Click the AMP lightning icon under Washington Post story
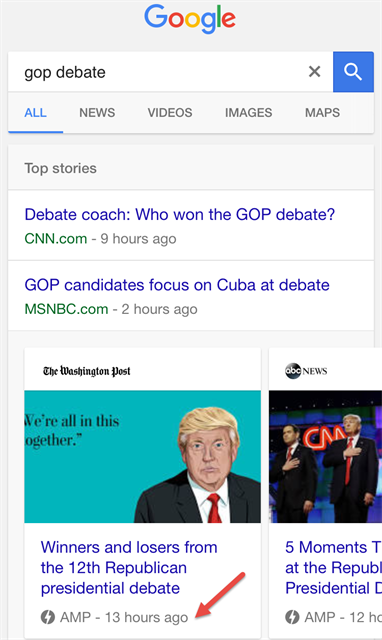The image size is (382, 640). pyautogui.click(x=48, y=617)
